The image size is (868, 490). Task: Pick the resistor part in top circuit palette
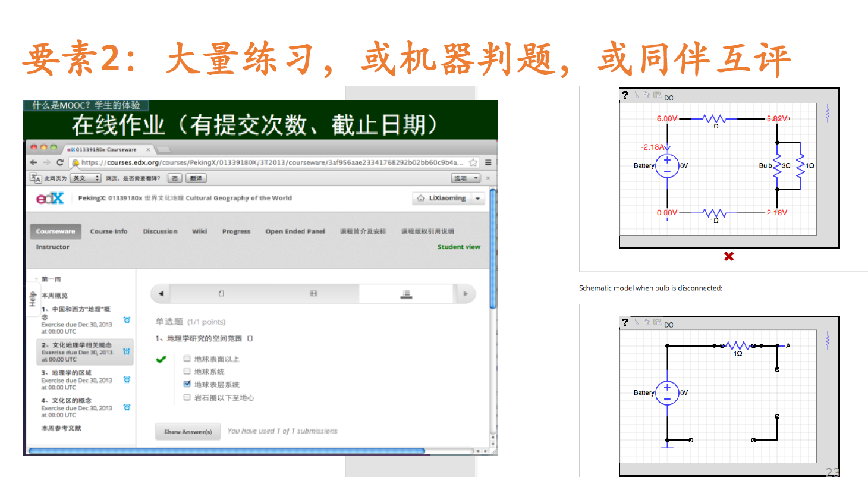[827, 113]
